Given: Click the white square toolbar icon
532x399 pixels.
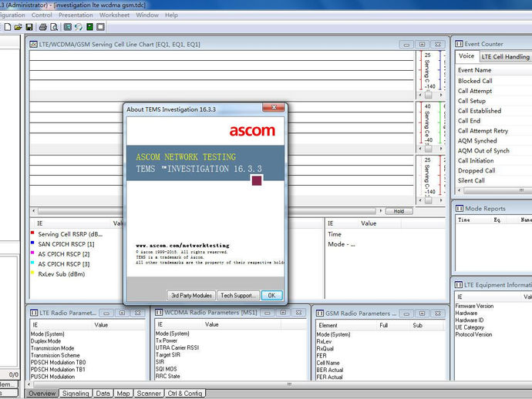Looking at the screenshot, I should [x=100, y=27].
